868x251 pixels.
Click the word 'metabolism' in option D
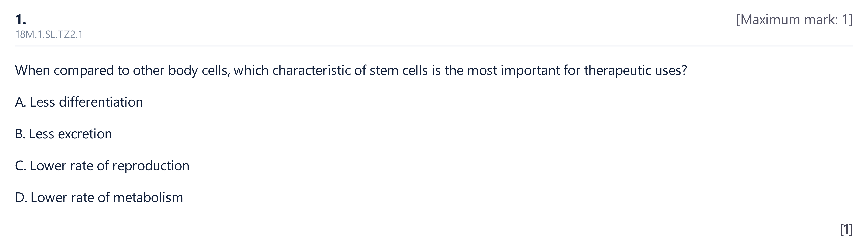(x=148, y=197)
